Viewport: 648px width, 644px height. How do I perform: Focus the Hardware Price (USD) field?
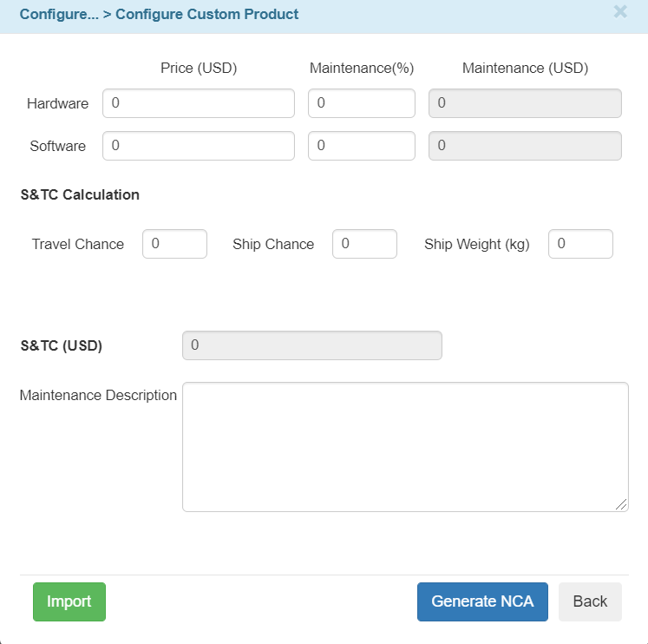[x=199, y=103]
